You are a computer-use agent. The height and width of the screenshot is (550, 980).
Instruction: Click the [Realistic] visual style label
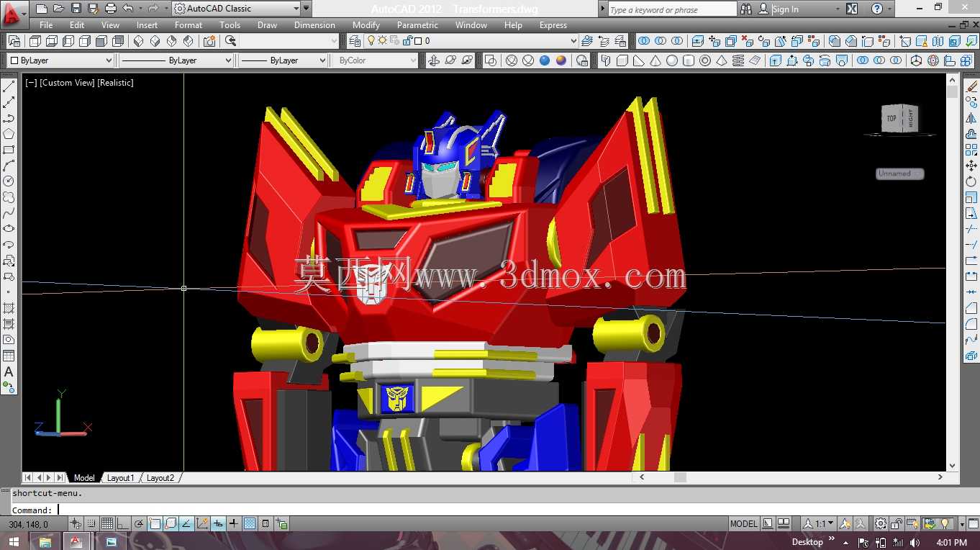[115, 83]
